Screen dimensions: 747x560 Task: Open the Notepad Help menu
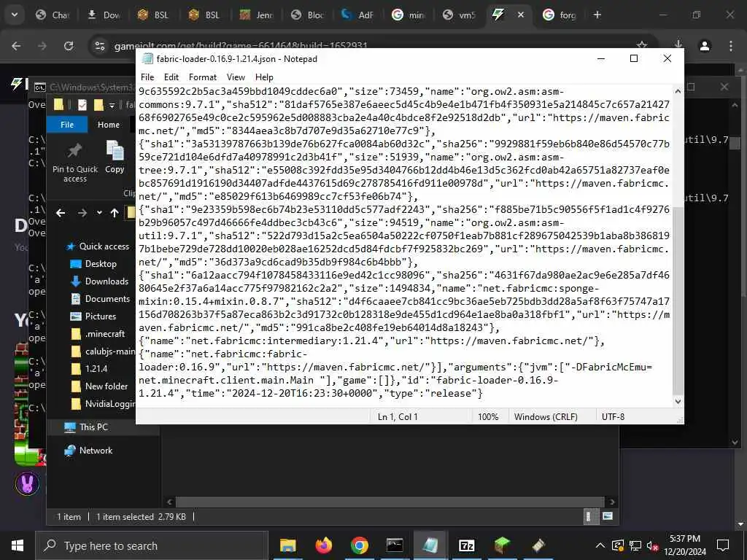(x=264, y=77)
